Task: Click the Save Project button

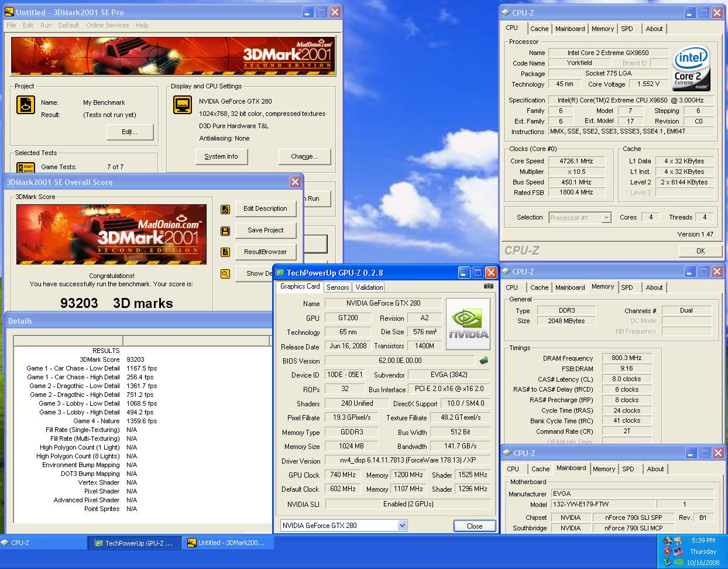Action: [x=265, y=231]
